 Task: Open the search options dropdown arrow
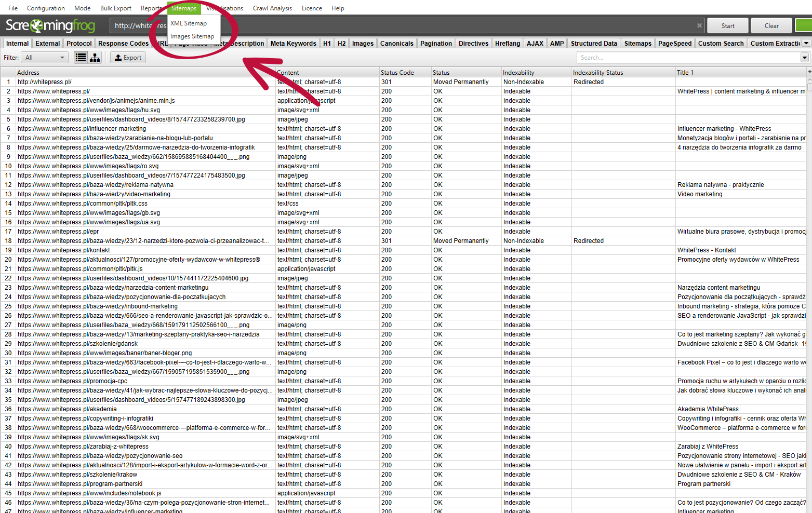(x=805, y=58)
